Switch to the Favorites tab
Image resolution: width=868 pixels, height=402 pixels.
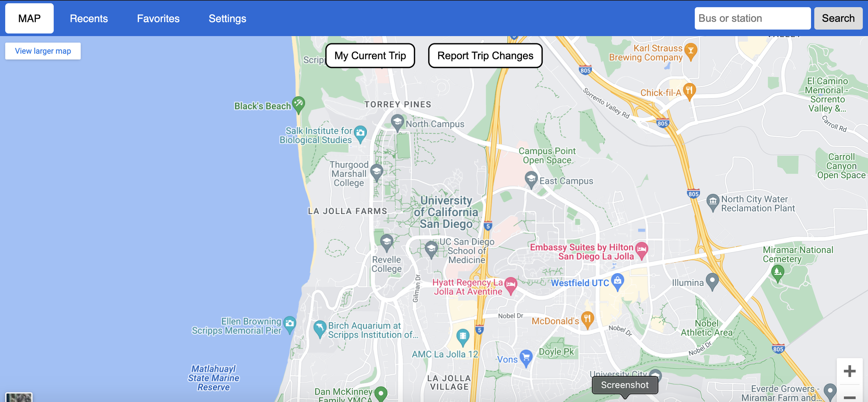(x=158, y=18)
